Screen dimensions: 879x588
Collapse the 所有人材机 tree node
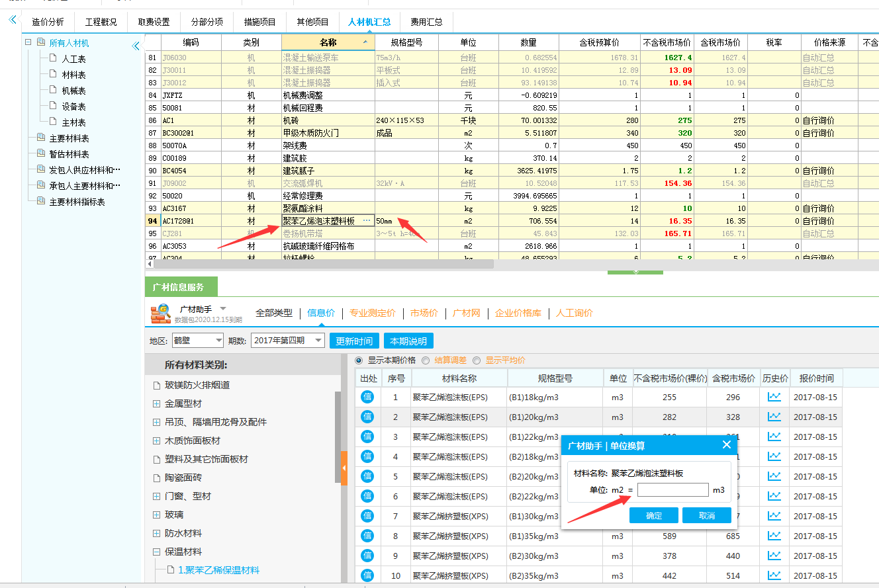click(28, 42)
